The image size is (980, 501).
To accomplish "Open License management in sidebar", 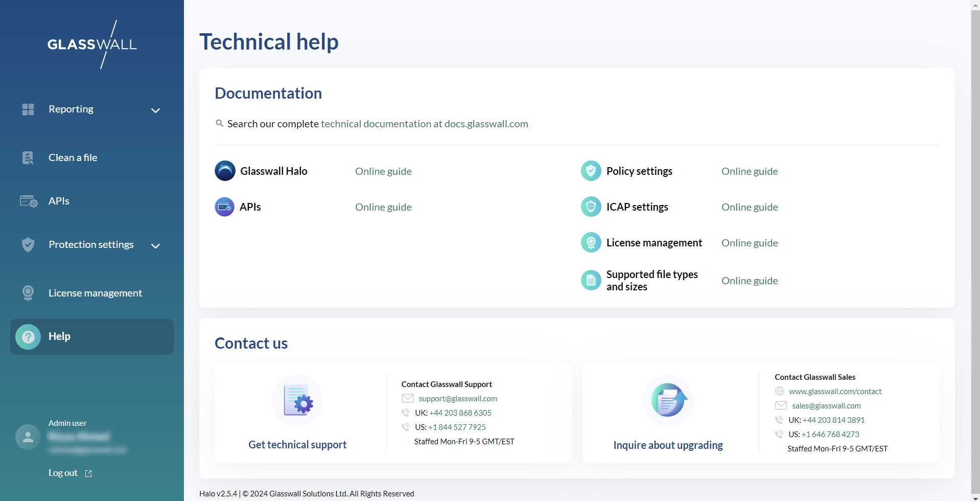I will (x=95, y=293).
